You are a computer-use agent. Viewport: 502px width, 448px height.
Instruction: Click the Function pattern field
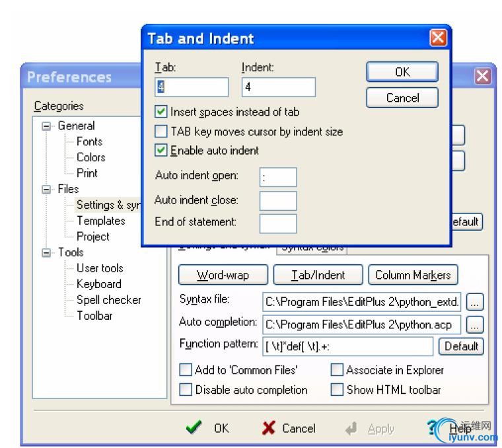(x=347, y=346)
